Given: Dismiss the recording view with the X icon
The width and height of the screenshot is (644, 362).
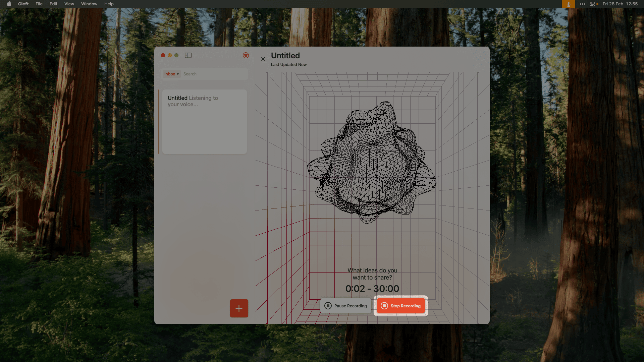Looking at the screenshot, I should (263, 59).
